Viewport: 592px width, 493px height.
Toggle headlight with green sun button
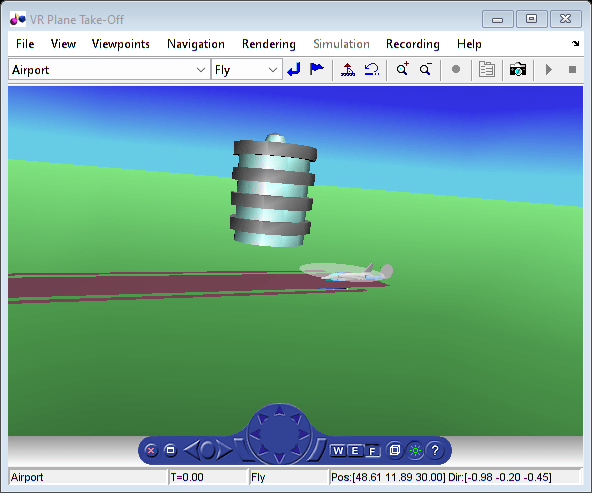tap(415, 450)
